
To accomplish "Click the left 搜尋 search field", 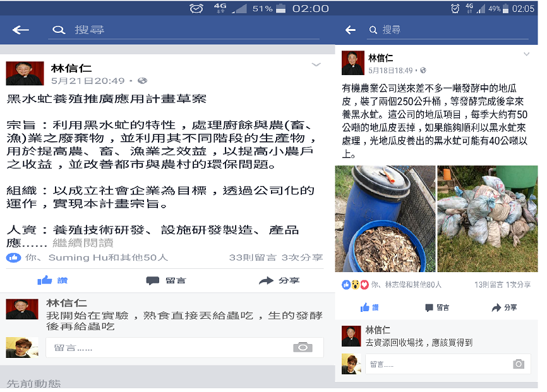I will point(184,30).
